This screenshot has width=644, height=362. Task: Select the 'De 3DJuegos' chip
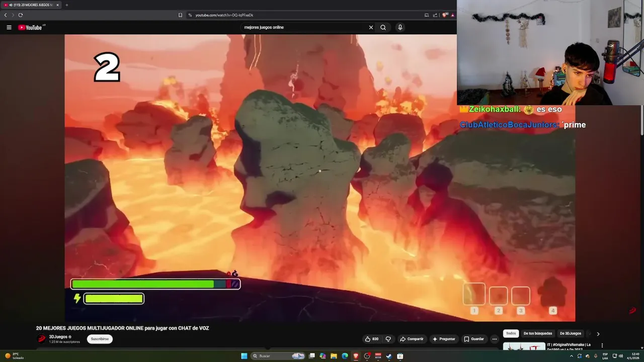point(571,333)
